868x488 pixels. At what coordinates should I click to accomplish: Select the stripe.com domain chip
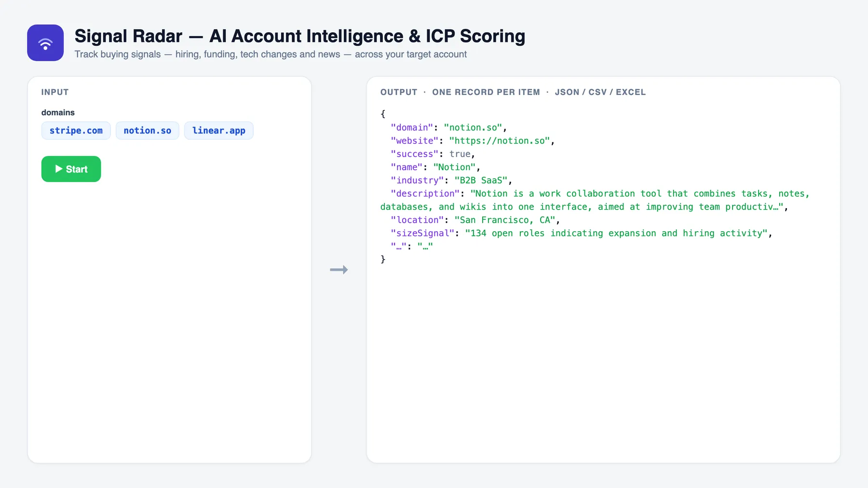76,131
